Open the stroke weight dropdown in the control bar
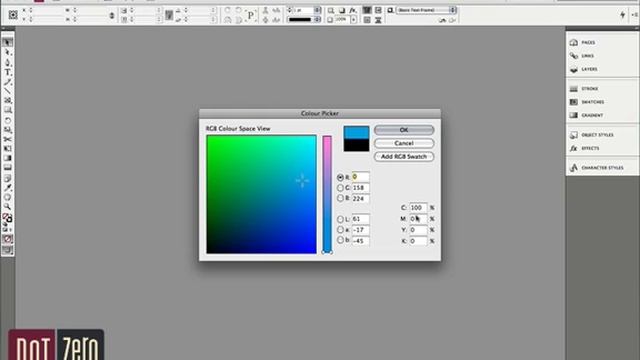Viewport: 640px width, 360px height. [318, 10]
